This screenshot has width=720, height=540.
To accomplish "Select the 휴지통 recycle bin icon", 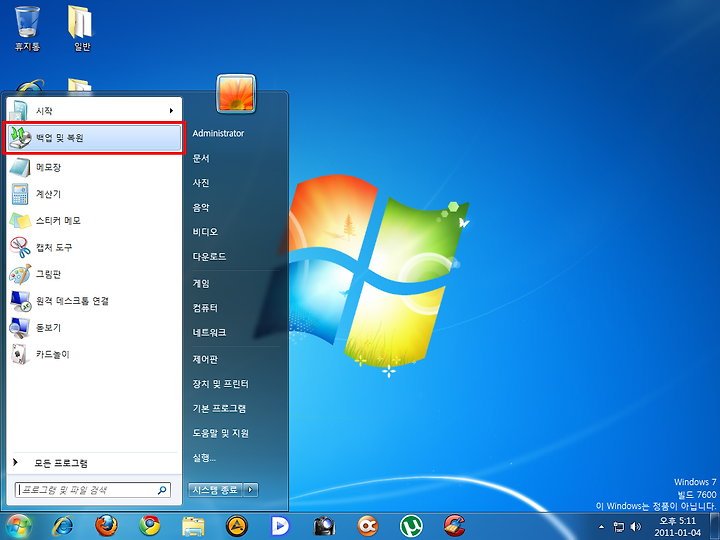I will [x=28, y=28].
